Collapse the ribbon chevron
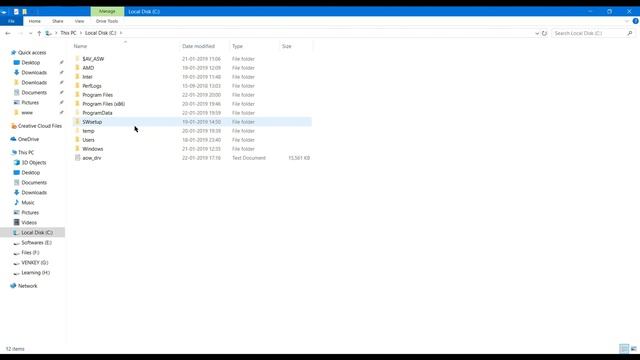 pos(627,21)
